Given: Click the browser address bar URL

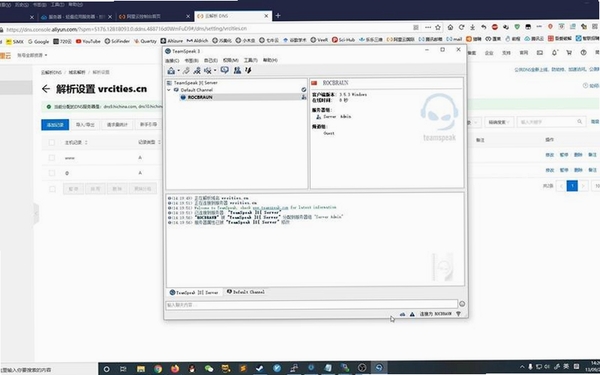Looking at the screenshot, I should tap(126, 29).
